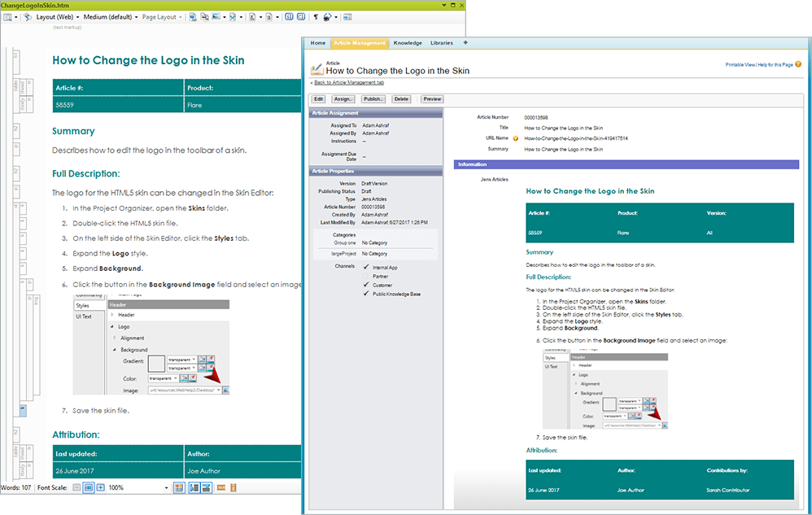Viewport: 812px width, 515px height.
Task: Click the reset font scale icon in the status bar
Action: click(x=89, y=487)
